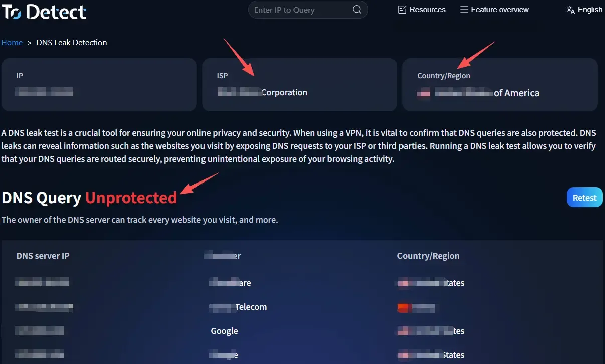This screenshot has height=364, width=605.
Task: Click the ToDetect logo
Action: pyautogui.click(x=44, y=11)
